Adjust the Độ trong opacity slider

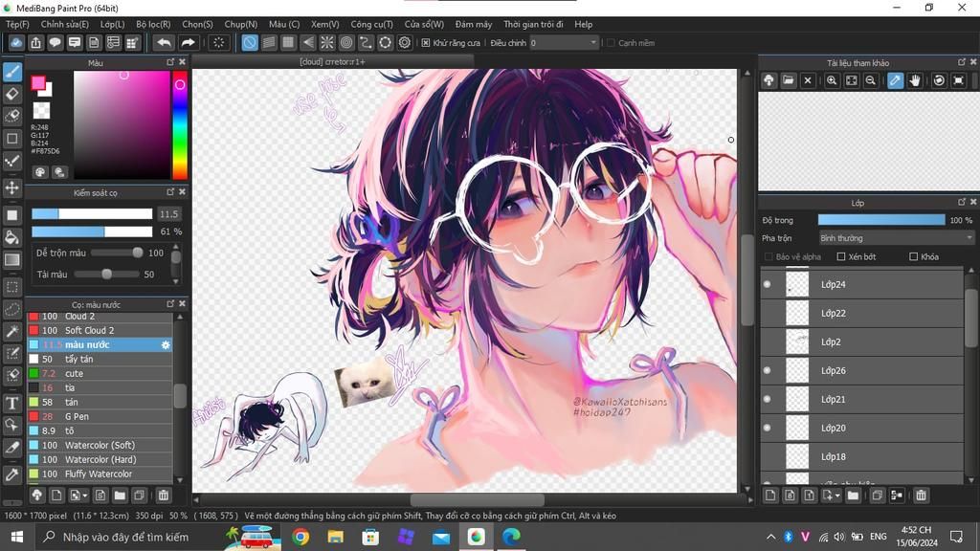coord(881,220)
